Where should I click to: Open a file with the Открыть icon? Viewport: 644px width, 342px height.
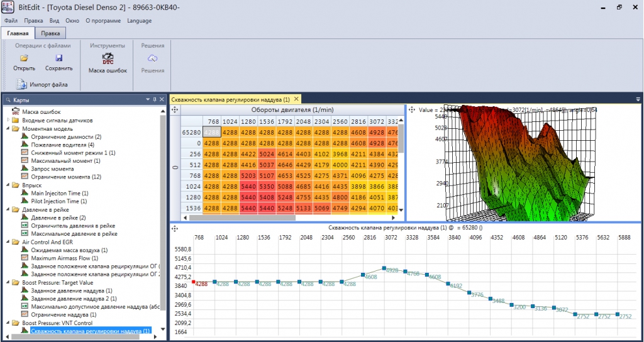[24, 58]
